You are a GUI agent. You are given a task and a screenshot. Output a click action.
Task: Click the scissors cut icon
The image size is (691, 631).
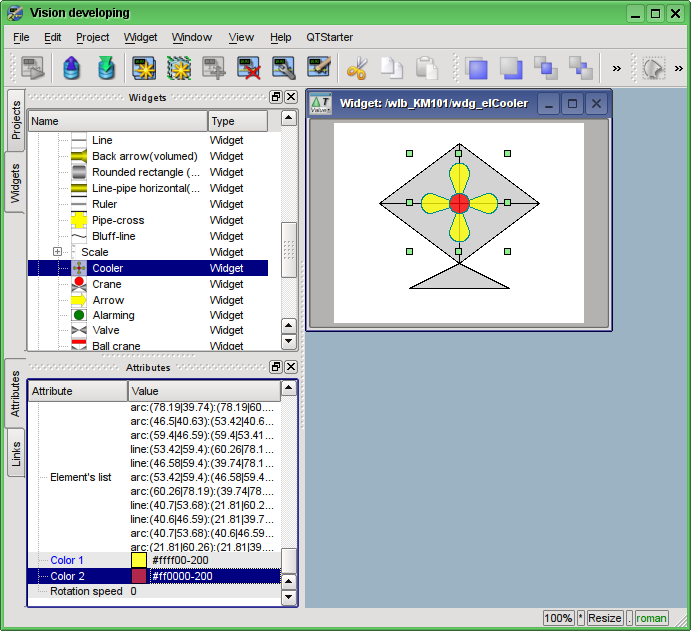pos(357,68)
